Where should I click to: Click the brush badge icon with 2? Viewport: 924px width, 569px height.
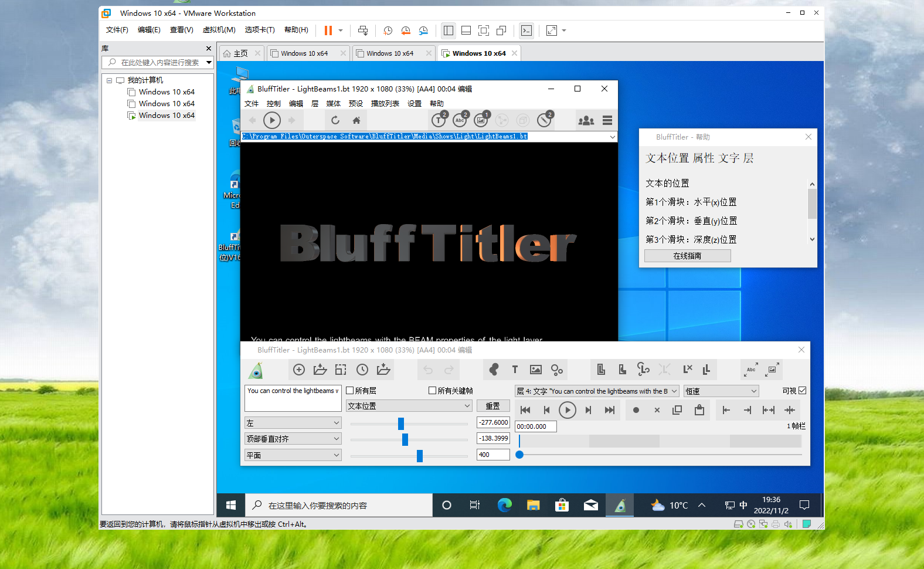(545, 120)
